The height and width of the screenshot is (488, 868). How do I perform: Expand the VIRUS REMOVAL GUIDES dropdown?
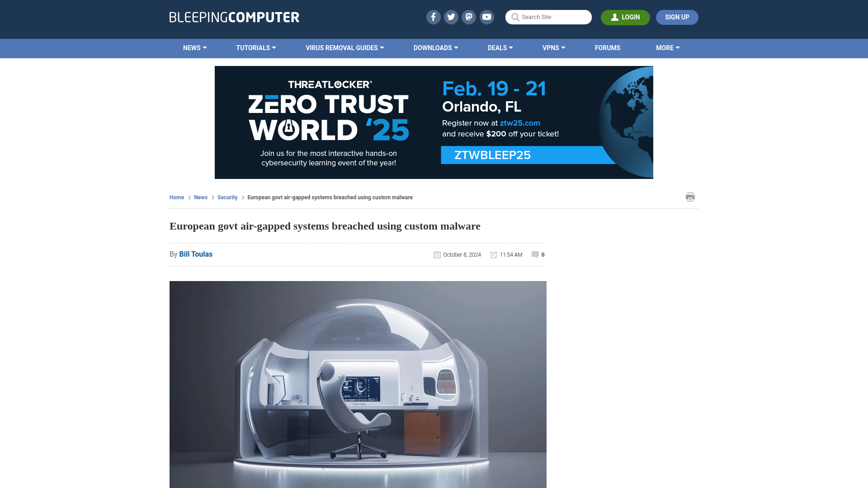tap(344, 47)
